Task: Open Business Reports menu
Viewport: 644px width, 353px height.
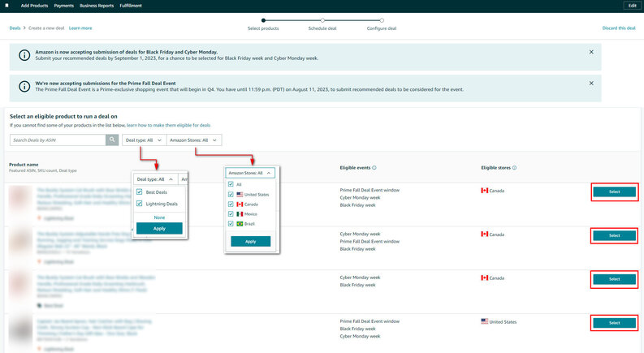Action: [97, 6]
